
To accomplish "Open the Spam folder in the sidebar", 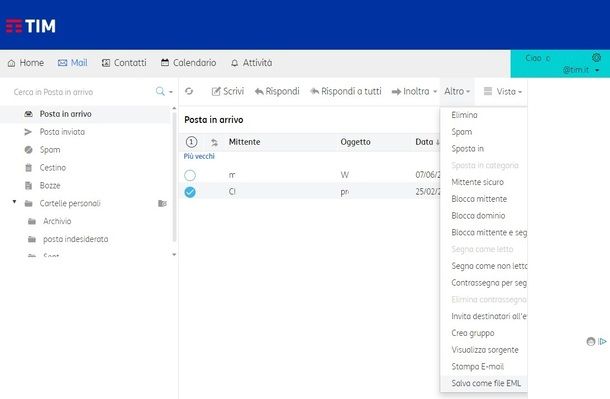I will 50,150.
